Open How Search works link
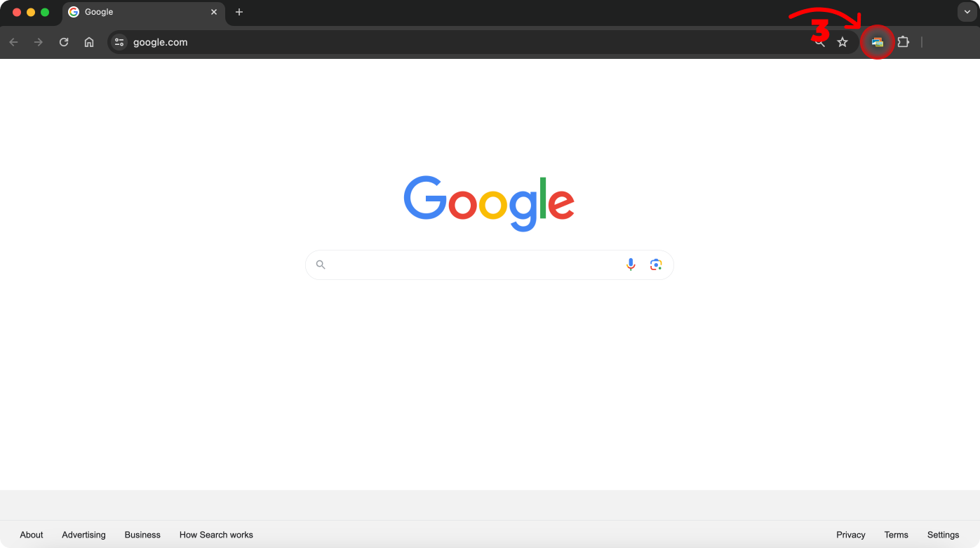Image resolution: width=980 pixels, height=548 pixels. (x=216, y=535)
